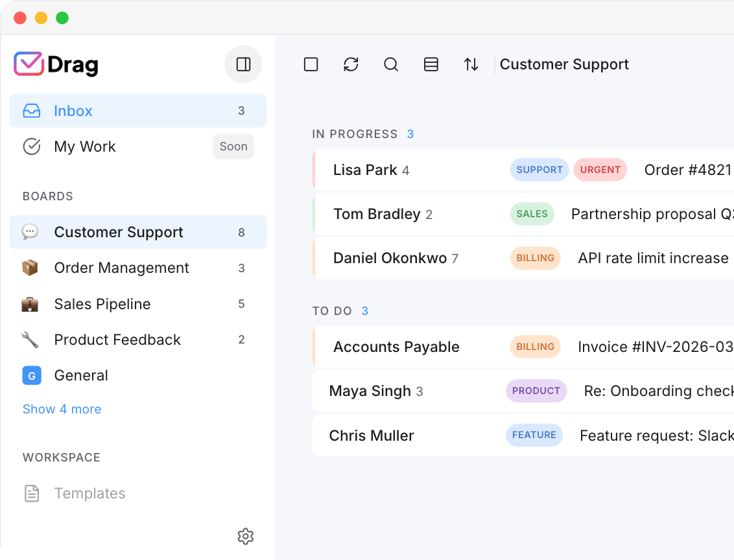
Task: Click the TO DO column header
Action: pyautogui.click(x=332, y=310)
